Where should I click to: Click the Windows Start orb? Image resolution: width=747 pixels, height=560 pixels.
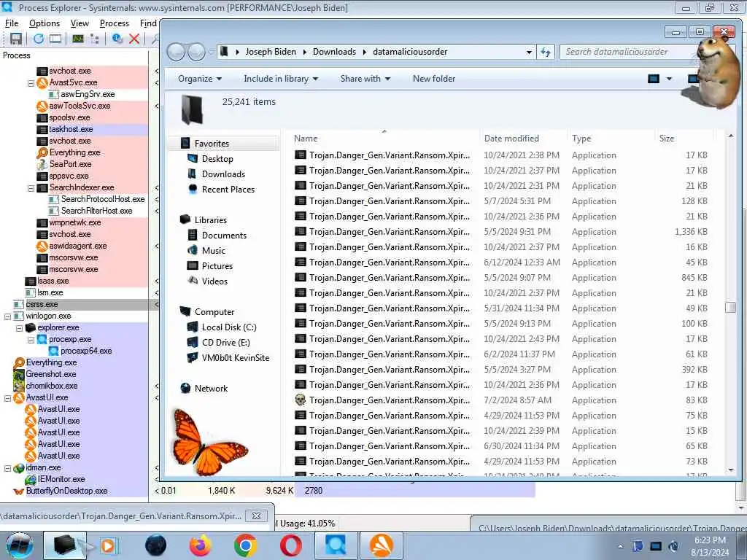click(20, 545)
